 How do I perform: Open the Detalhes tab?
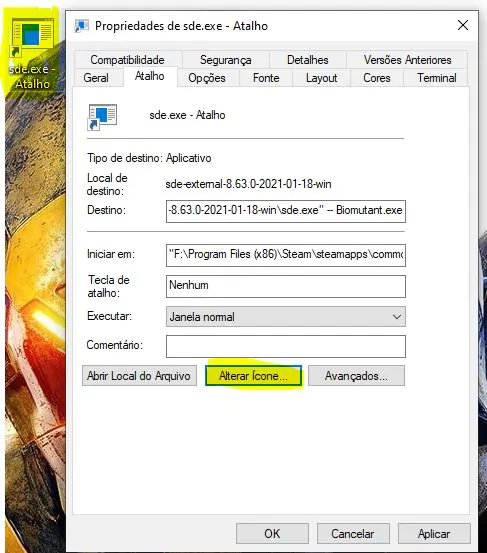[308, 60]
